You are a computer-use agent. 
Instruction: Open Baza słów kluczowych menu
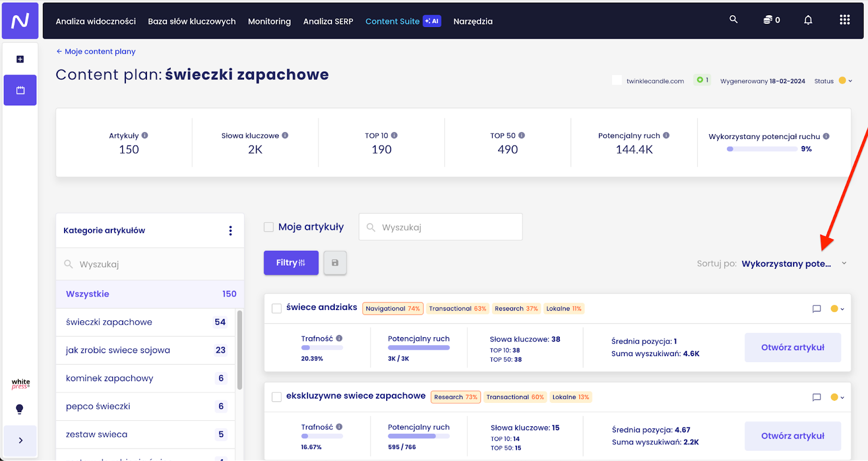[x=192, y=21]
